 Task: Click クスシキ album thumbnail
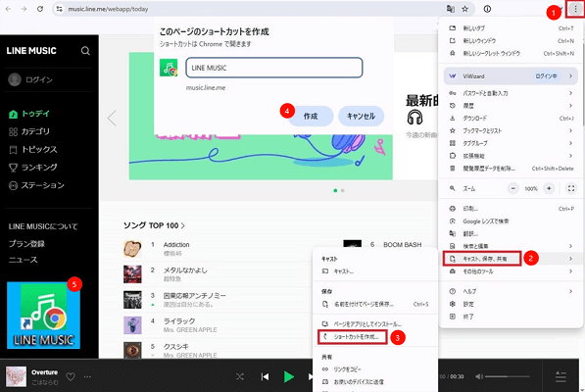point(132,350)
